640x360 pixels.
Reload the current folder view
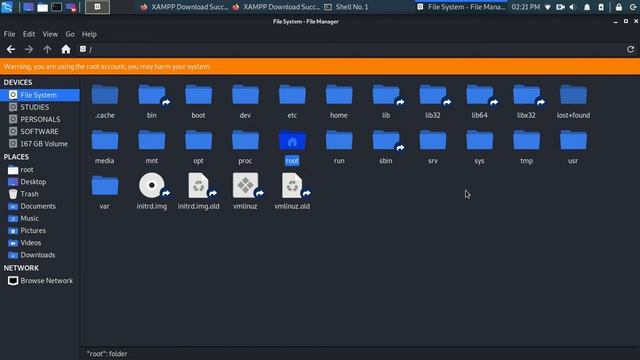pos(631,49)
